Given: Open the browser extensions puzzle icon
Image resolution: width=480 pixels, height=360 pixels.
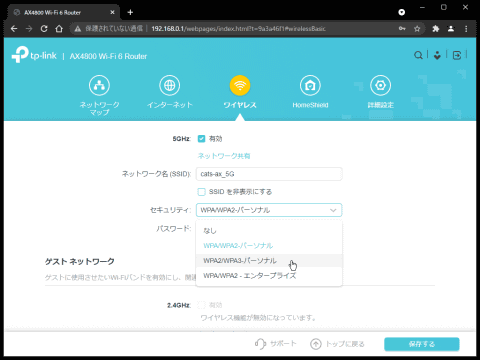Looking at the screenshot, I should coord(436,29).
